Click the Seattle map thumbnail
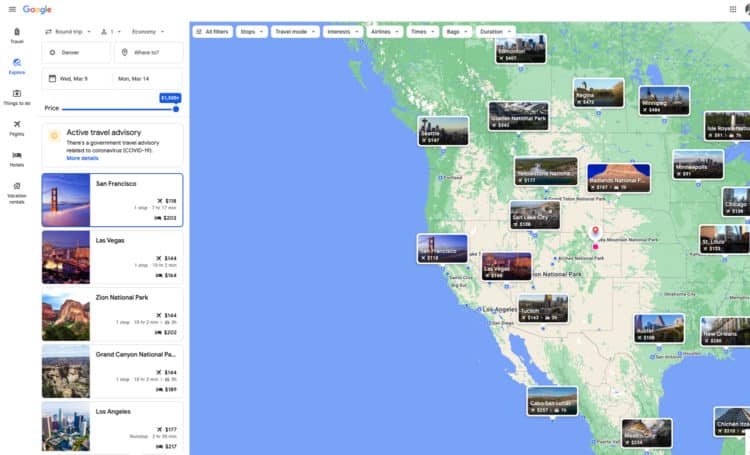The height and width of the screenshot is (455, 750). (444, 131)
